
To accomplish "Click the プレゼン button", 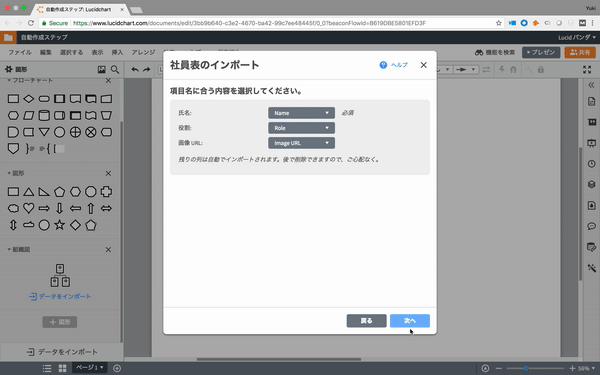I will coord(541,52).
